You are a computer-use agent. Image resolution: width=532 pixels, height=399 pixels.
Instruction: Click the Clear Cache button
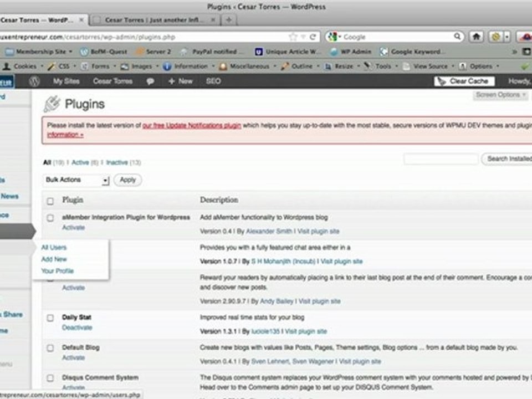point(464,81)
